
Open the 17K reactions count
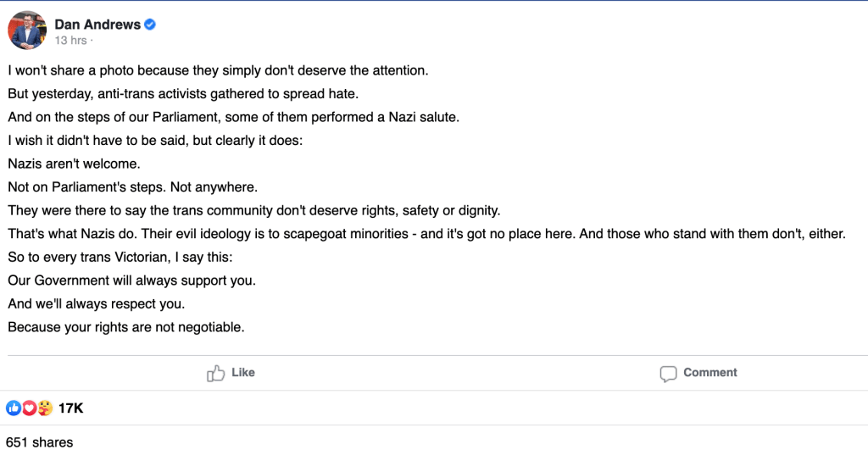click(x=70, y=408)
